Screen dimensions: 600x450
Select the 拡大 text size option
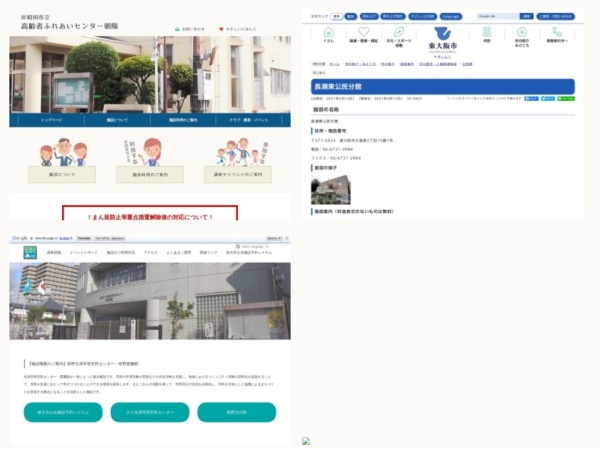(x=351, y=16)
